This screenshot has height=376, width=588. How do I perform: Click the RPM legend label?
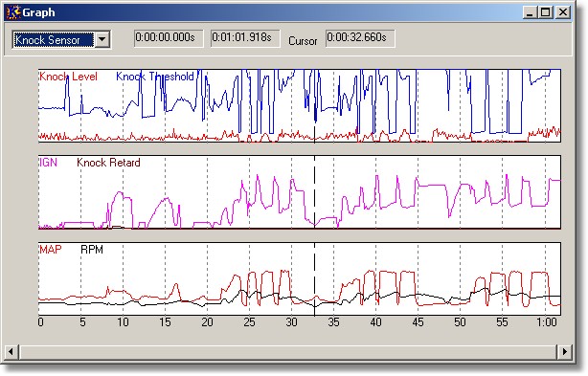pyautogui.click(x=92, y=250)
